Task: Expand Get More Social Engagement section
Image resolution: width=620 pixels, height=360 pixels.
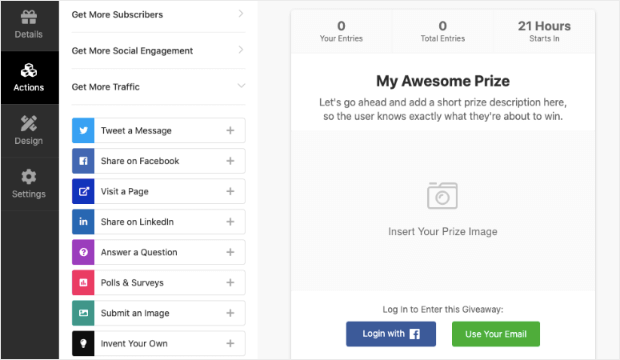Action: (158, 51)
